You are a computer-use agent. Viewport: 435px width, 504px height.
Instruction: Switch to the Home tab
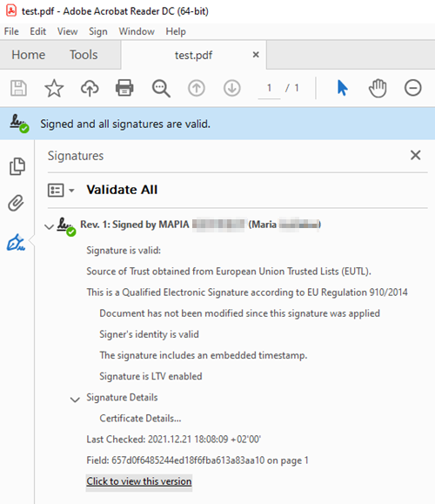tap(28, 55)
